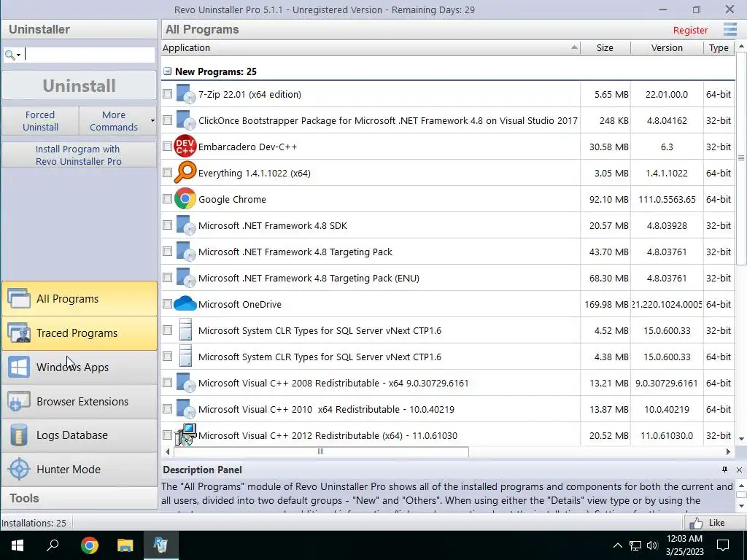This screenshot has height=560, width=747.
Task: Click the All Programs sidebar icon
Action: click(19, 298)
